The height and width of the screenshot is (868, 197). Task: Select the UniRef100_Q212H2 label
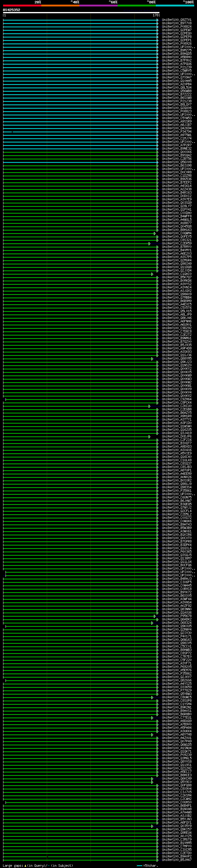pos(177,768)
